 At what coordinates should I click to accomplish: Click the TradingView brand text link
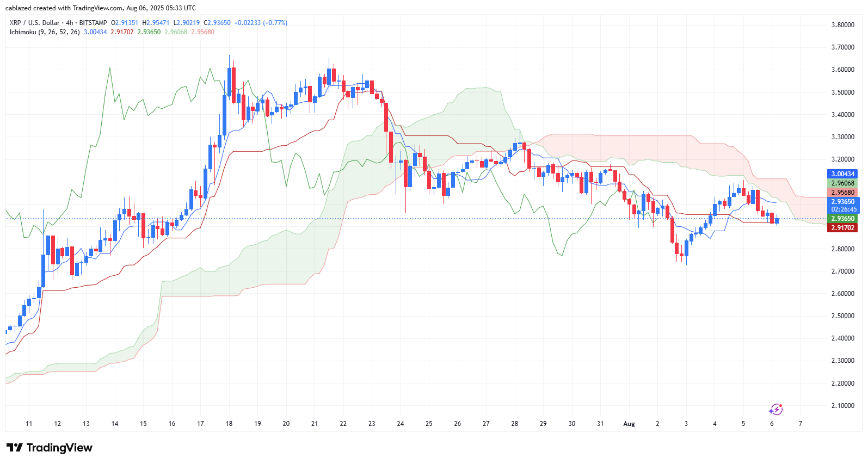[x=59, y=448]
